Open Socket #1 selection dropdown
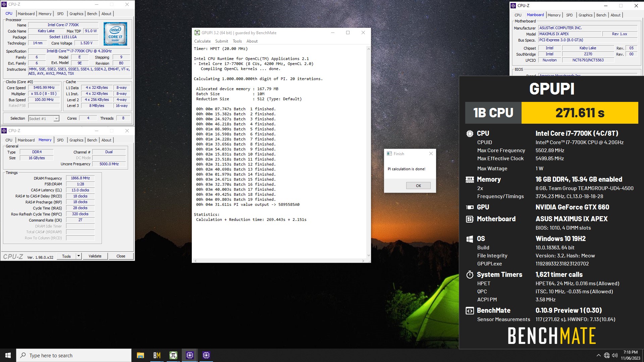Image resolution: width=644 pixels, height=362 pixels. coord(56,118)
